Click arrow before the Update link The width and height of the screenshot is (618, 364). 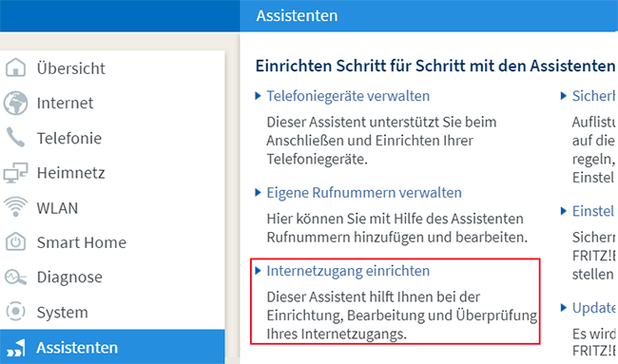564,308
